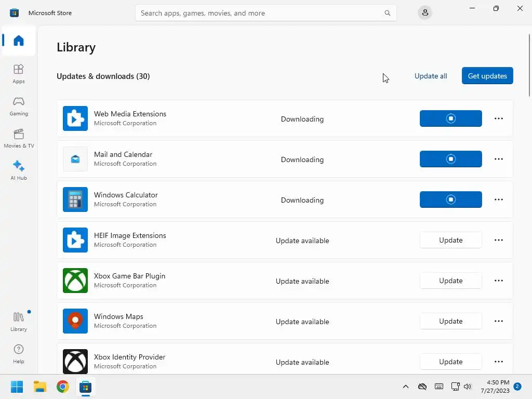Click Microsoft Store taskbar icon

[86, 387]
